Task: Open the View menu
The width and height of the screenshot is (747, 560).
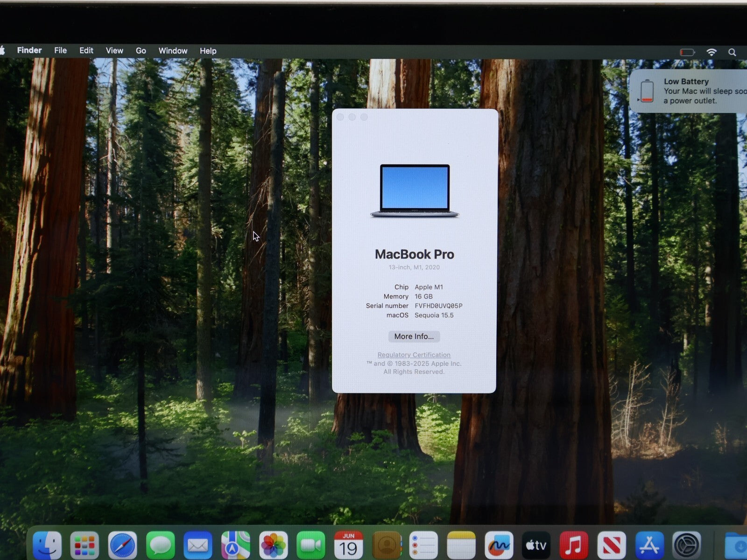Action: [114, 50]
